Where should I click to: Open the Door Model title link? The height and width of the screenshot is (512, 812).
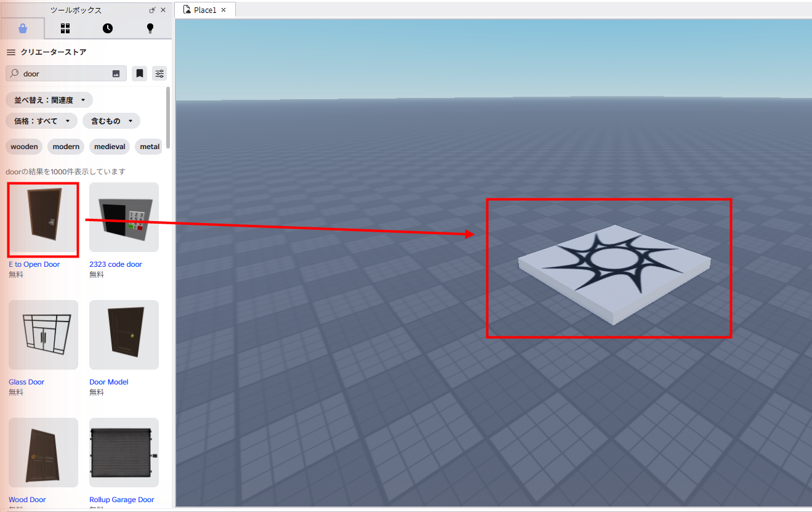pyautogui.click(x=109, y=382)
